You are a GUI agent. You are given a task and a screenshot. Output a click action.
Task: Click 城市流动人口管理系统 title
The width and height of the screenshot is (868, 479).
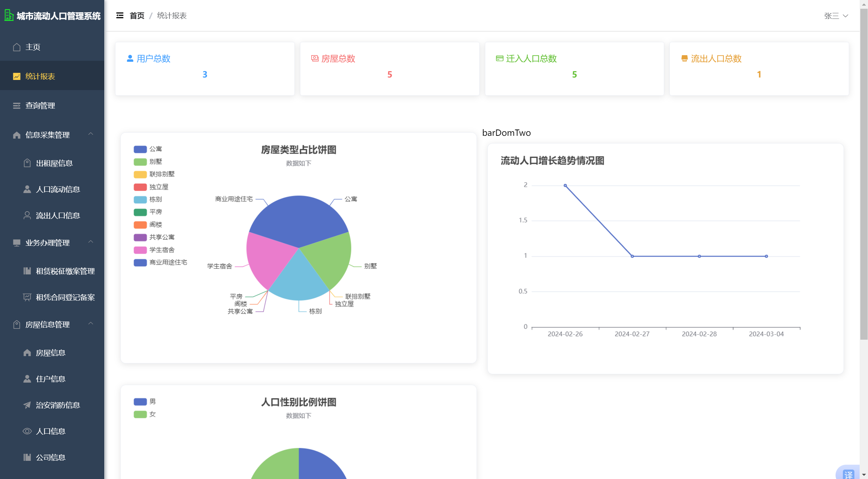(x=59, y=16)
